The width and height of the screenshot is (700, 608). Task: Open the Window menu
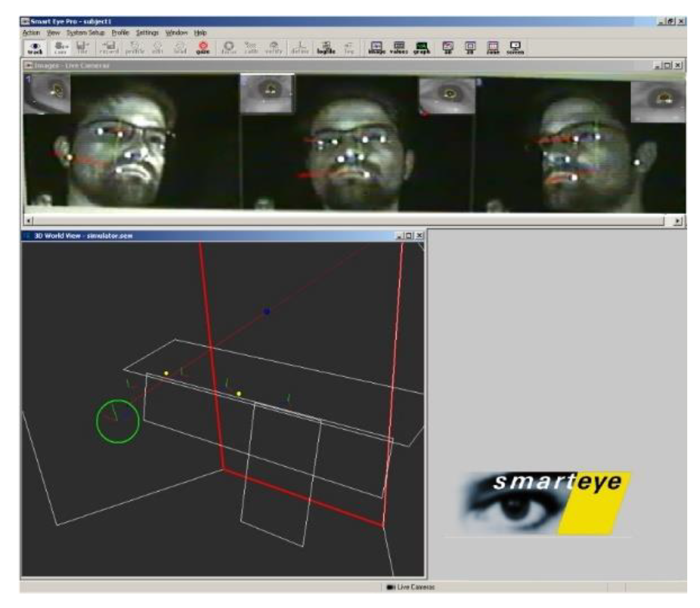coord(177,33)
